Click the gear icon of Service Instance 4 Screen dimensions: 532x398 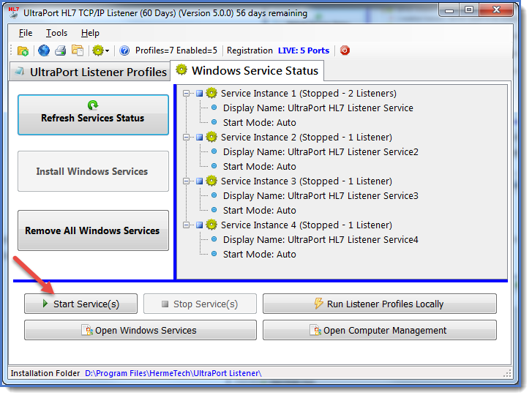pos(211,225)
